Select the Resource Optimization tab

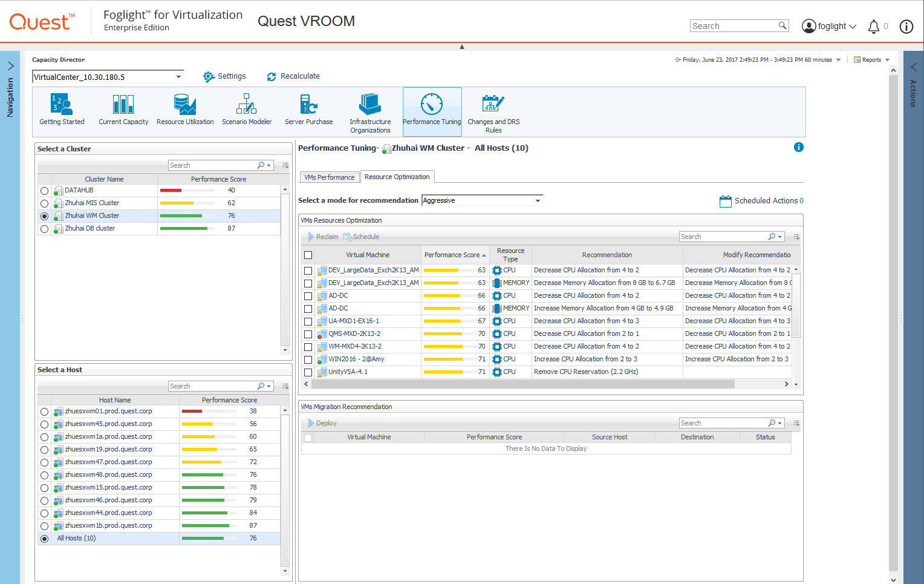tap(397, 177)
